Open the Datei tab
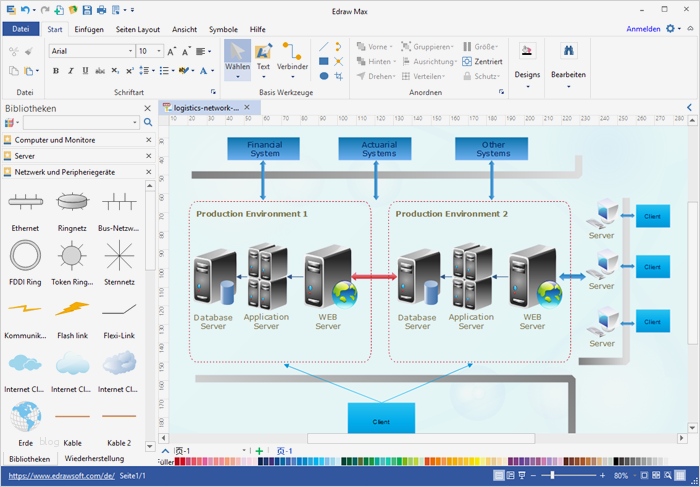Image resolution: width=700 pixels, height=487 pixels. (21, 29)
